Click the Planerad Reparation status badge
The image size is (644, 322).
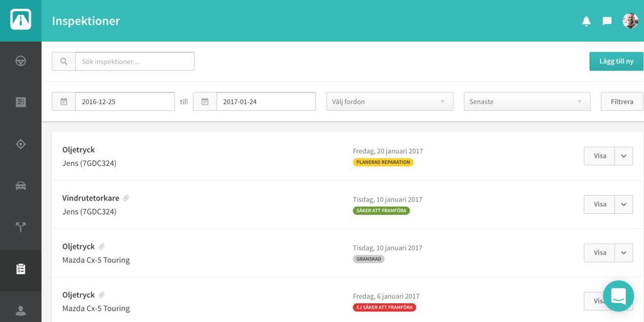pyautogui.click(x=383, y=162)
